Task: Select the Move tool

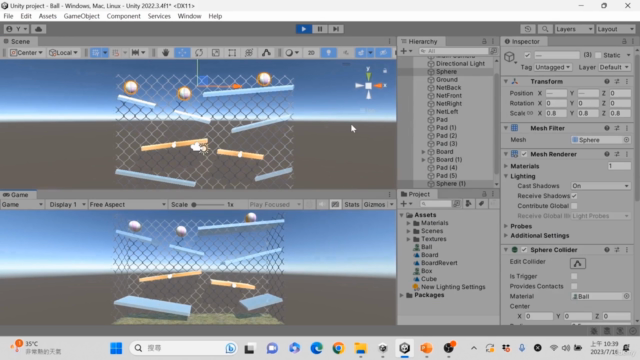Action: (182, 53)
